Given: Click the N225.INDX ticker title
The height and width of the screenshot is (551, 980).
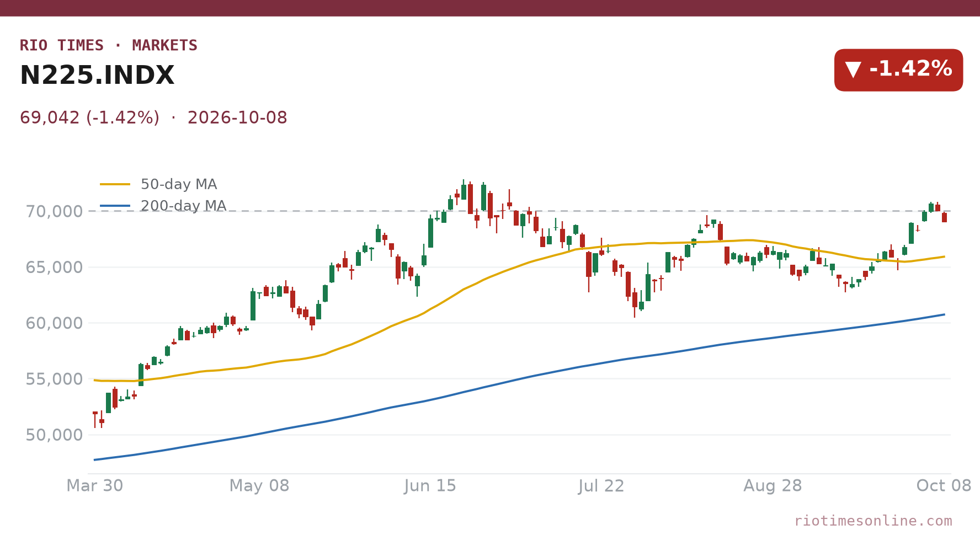Looking at the screenshot, I should [97, 76].
